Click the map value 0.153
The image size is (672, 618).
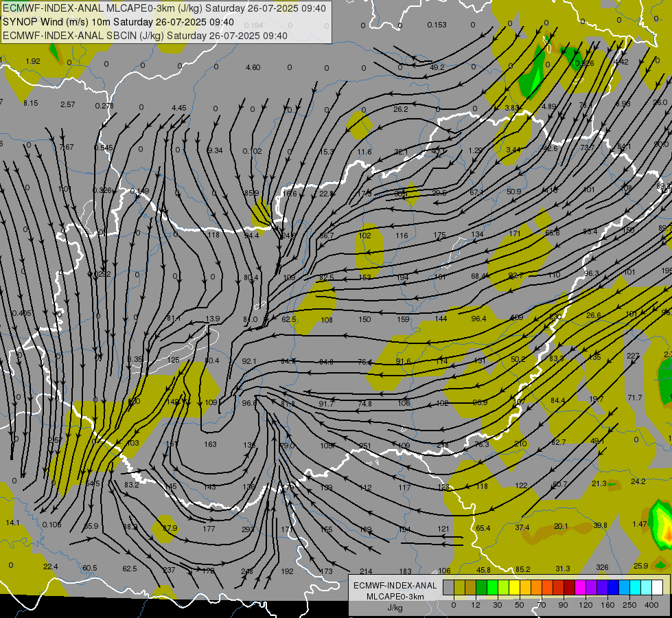click(437, 25)
